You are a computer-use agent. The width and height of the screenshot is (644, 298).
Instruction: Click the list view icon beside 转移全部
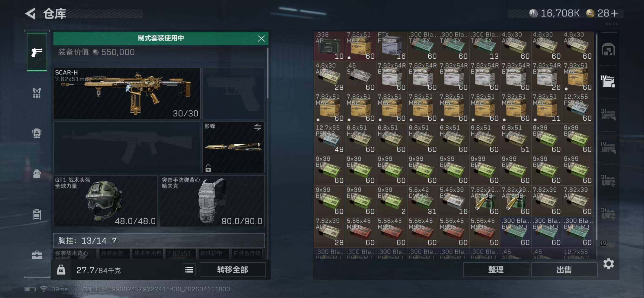click(x=189, y=270)
